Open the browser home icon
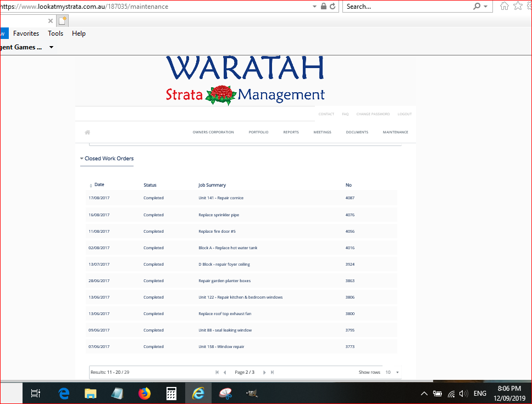Image resolution: width=532 pixels, height=404 pixels. [x=505, y=6]
